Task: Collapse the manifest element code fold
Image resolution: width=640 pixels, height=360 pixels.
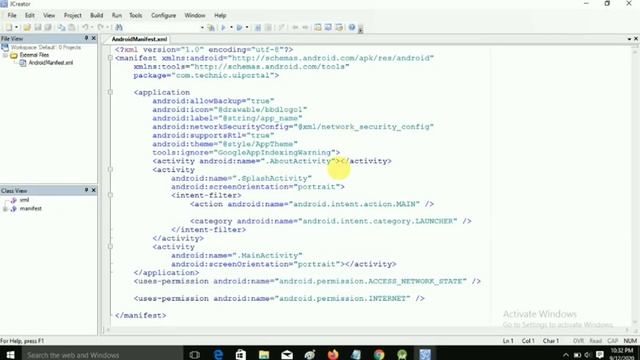Action: pos(110,58)
